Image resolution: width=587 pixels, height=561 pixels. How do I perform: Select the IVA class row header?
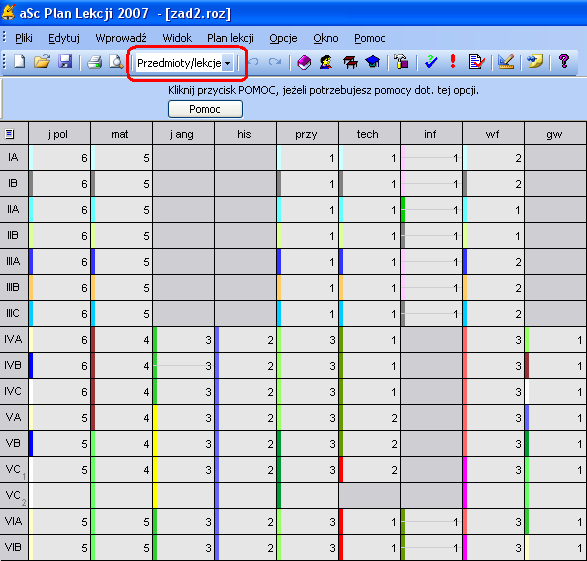[x=14, y=339]
